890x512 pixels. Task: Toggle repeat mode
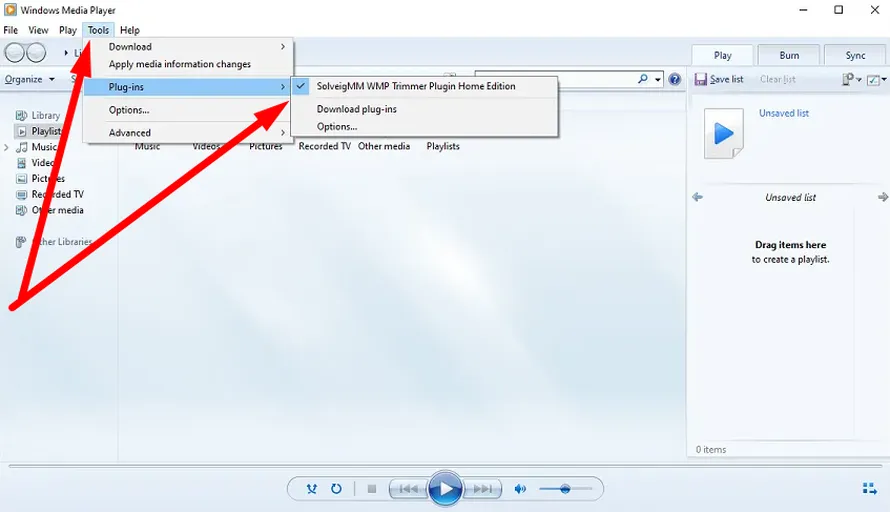tap(336, 489)
